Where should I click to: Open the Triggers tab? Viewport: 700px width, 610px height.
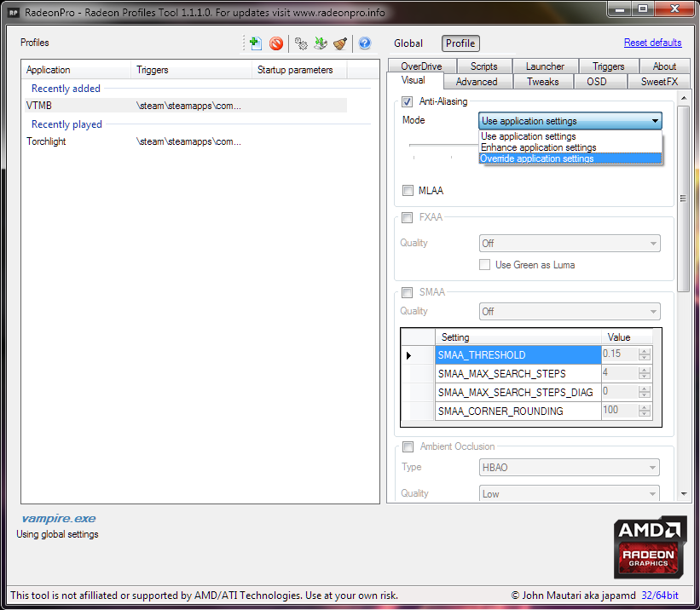click(609, 66)
